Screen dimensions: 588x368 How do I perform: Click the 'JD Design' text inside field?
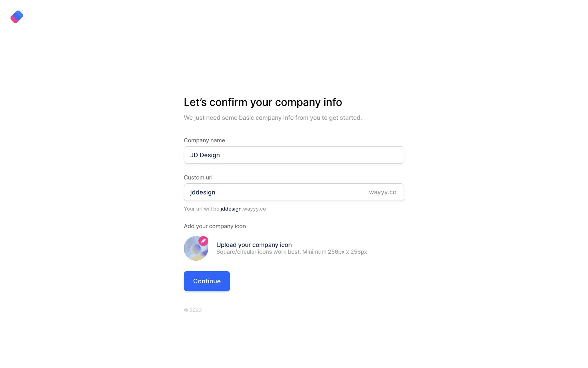[x=205, y=155]
